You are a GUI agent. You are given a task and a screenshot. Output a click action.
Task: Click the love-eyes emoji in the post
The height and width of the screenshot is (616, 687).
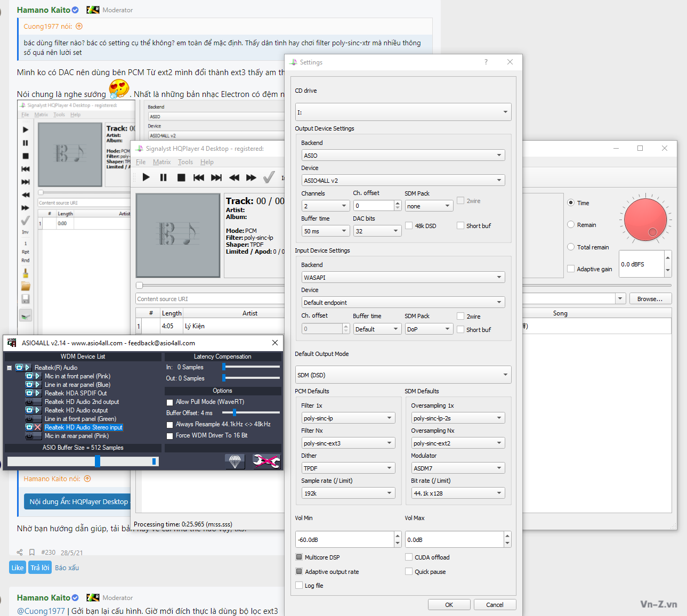(119, 89)
